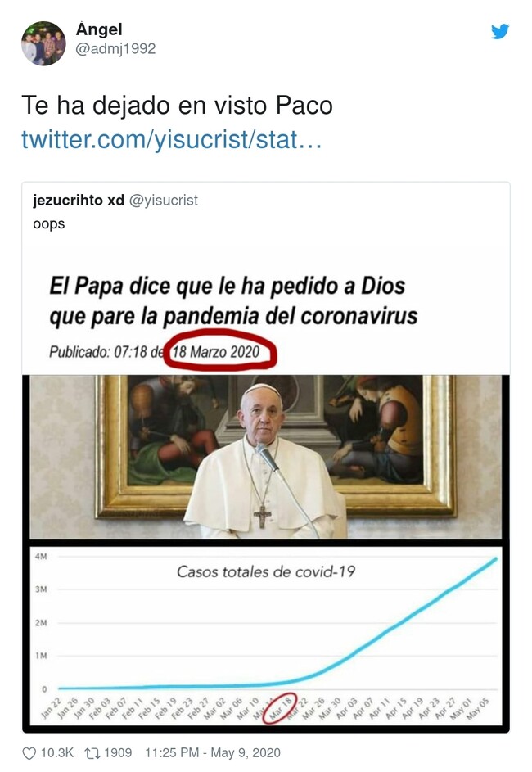Click the circled 18 Marzo 2020 date
Viewport: 532px width, 772px height.
pyautogui.click(x=220, y=350)
